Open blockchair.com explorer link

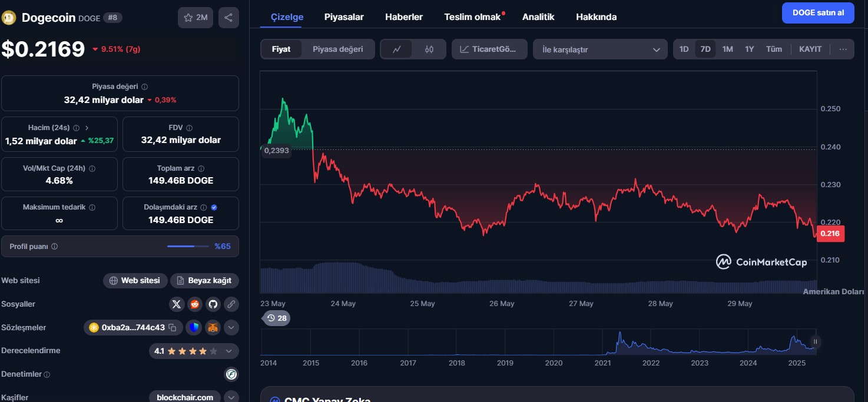[185, 397]
